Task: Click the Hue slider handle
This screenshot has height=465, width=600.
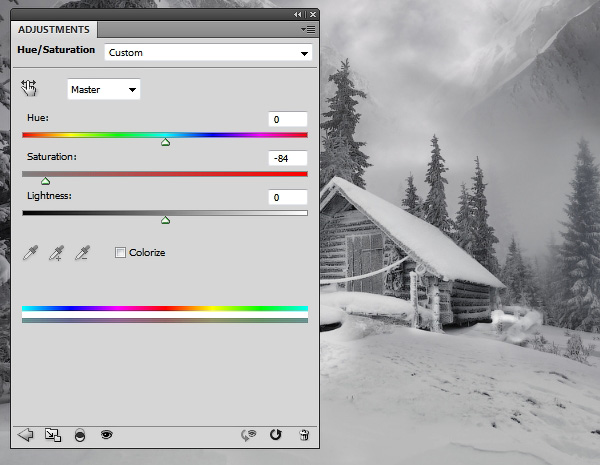Action: click(x=165, y=142)
